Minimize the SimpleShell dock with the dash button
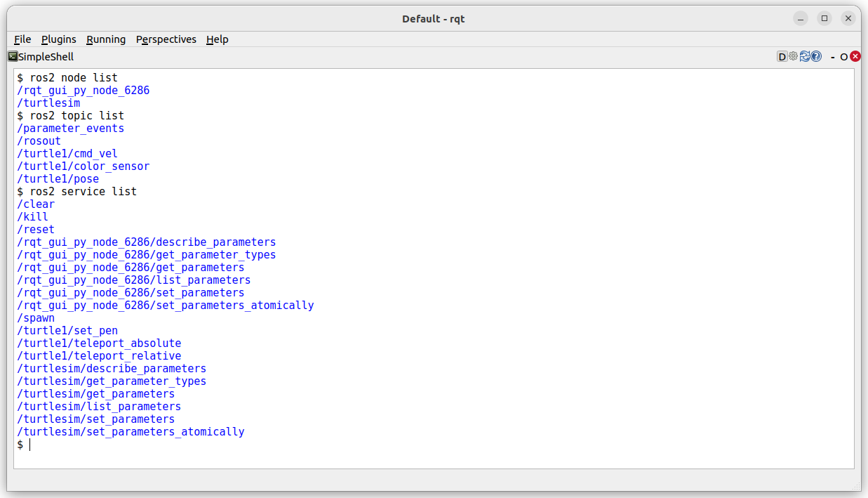This screenshot has height=498, width=868. pyautogui.click(x=833, y=57)
